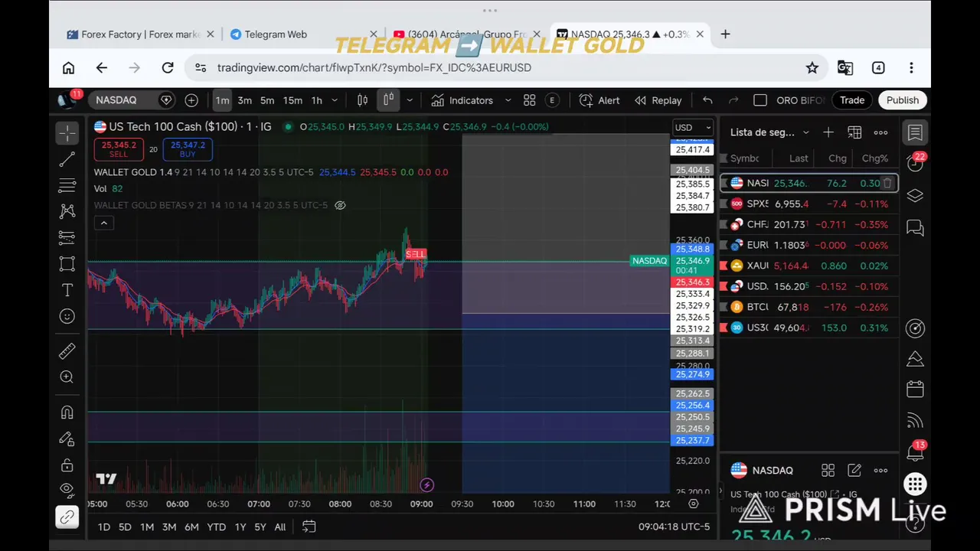The height and width of the screenshot is (551, 980).
Task: Click the blue BUY price button
Action: 188,149
